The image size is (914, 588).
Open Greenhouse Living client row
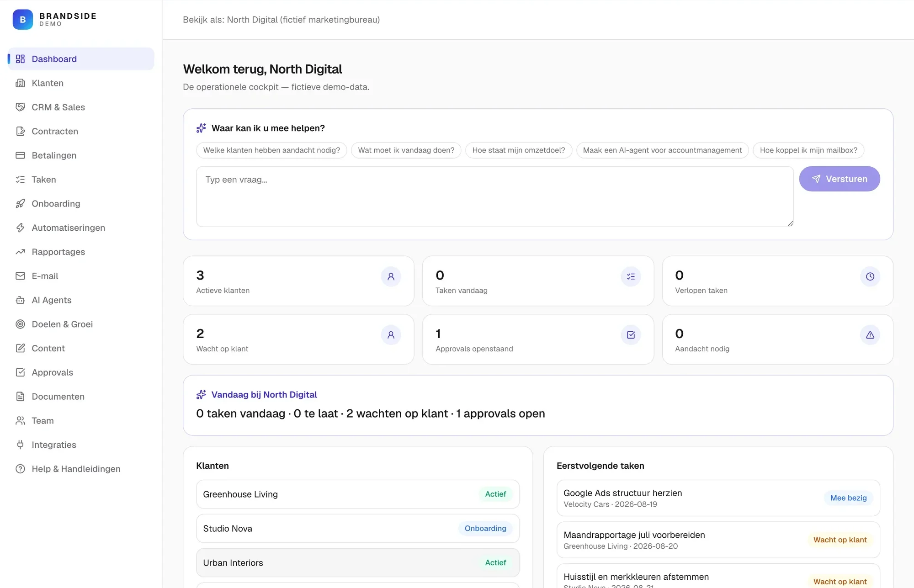click(358, 494)
